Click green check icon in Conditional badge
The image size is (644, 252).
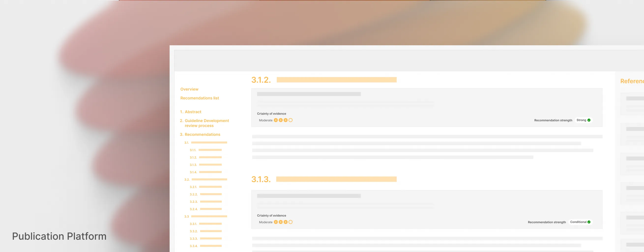click(x=589, y=222)
